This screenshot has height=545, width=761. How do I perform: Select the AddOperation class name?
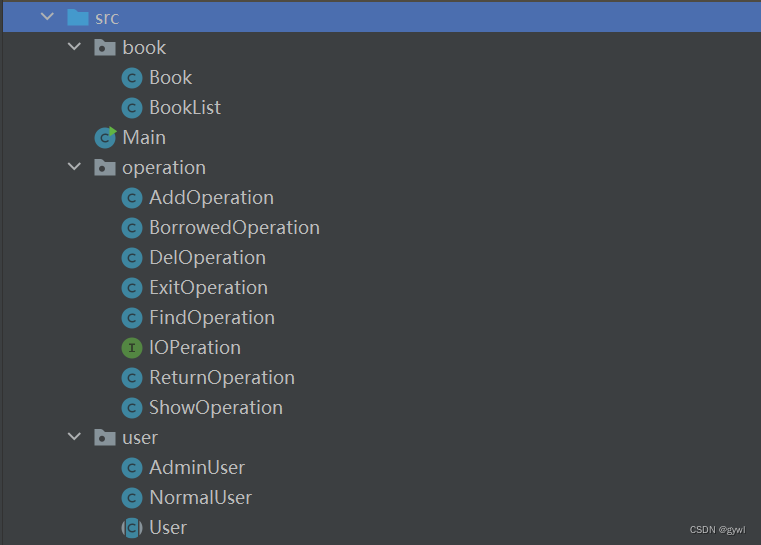212,198
